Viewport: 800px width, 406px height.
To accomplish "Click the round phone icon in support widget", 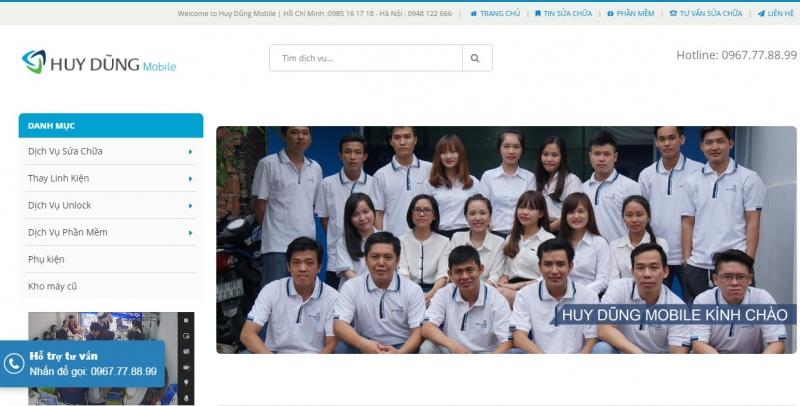I will (x=14, y=364).
